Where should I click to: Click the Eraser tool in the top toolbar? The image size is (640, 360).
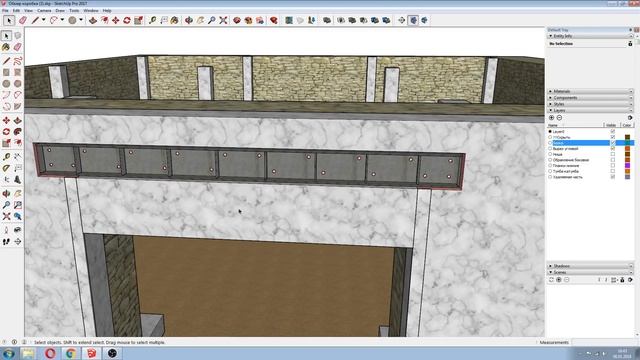(23, 20)
